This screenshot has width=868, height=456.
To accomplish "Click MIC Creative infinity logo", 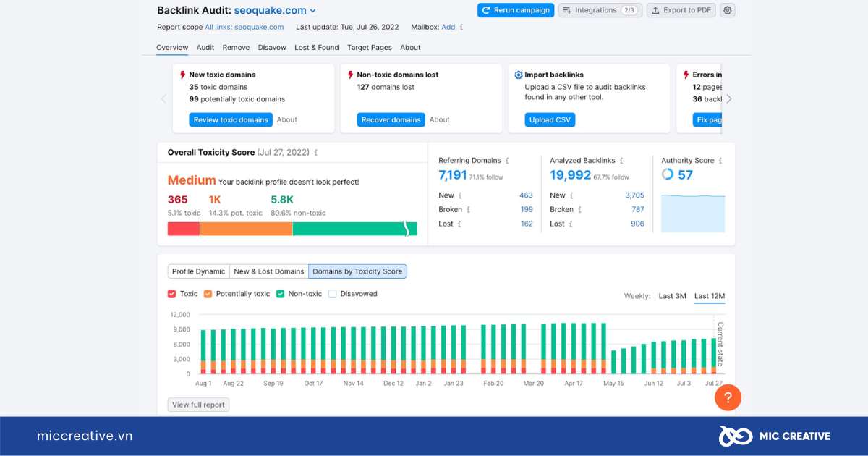I will click(734, 436).
